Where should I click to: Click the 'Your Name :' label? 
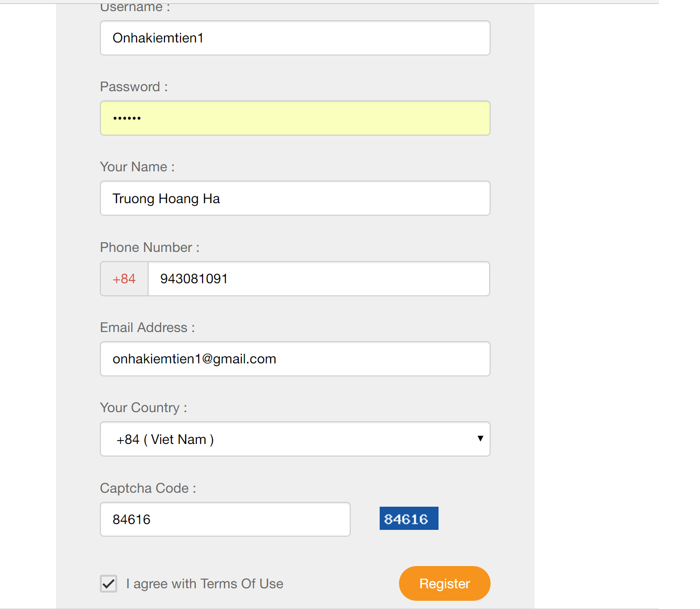[137, 167]
